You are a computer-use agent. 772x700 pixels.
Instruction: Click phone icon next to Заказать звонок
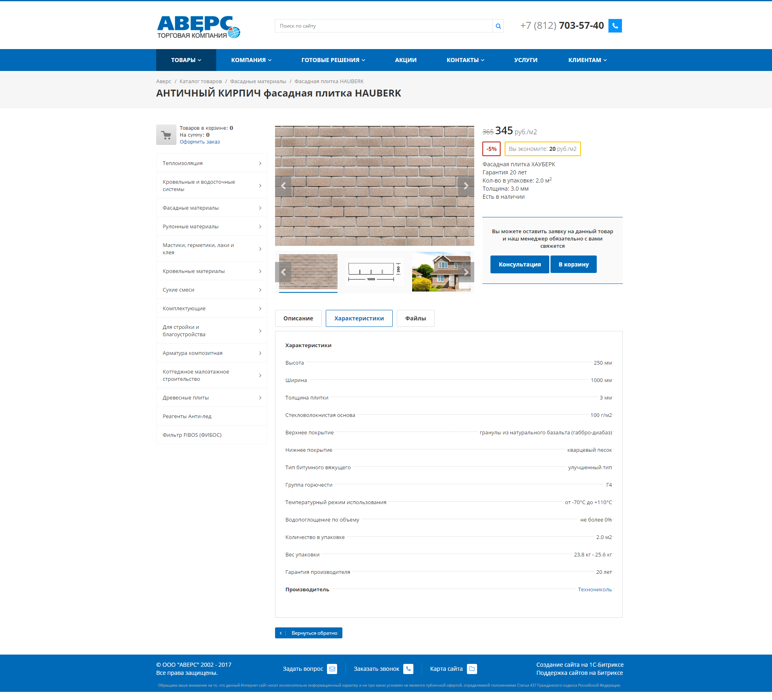(408, 669)
